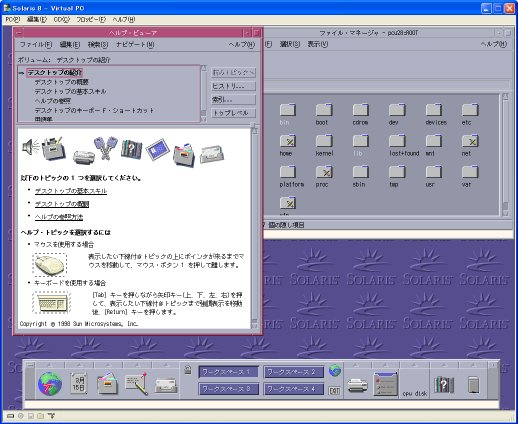Switch to ワークスペース 4
This screenshot has width=518, height=424.
coord(294,389)
